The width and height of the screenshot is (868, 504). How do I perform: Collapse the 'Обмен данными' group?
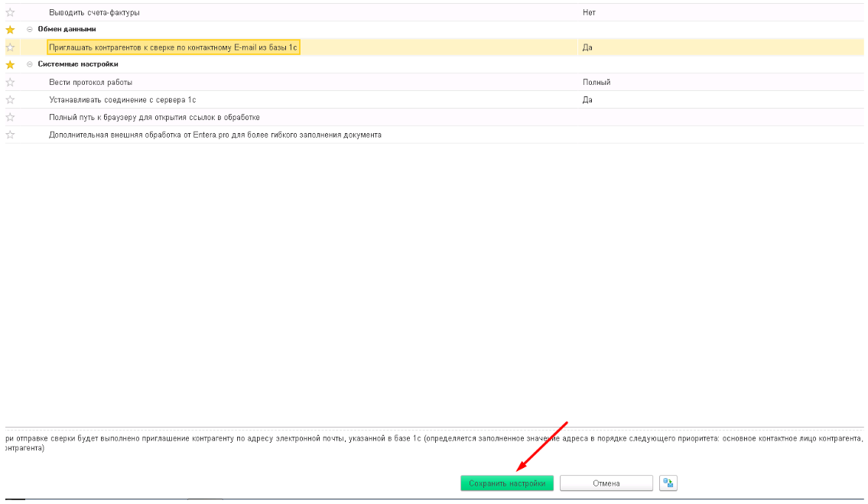(30, 29)
